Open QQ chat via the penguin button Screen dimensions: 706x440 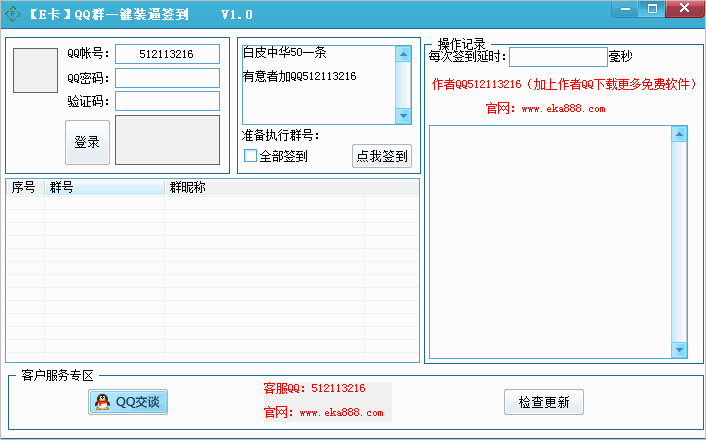click(128, 402)
